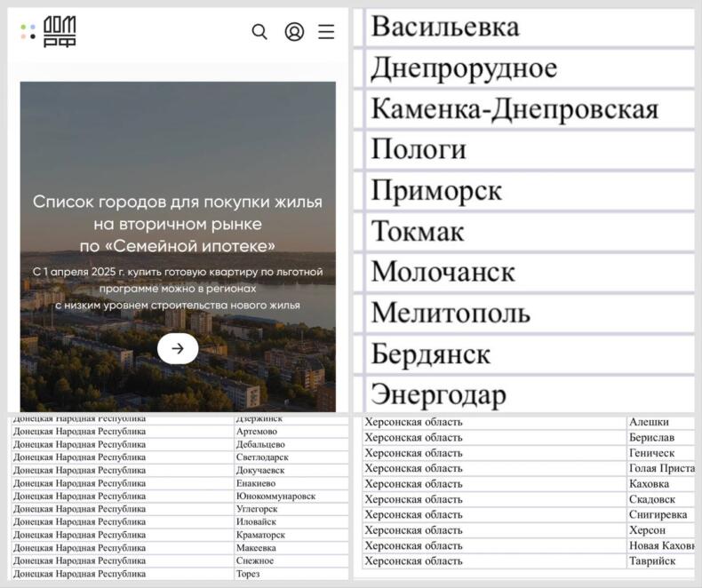
Task: Click the 'Иловайск' city cell
Action: [291, 521]
